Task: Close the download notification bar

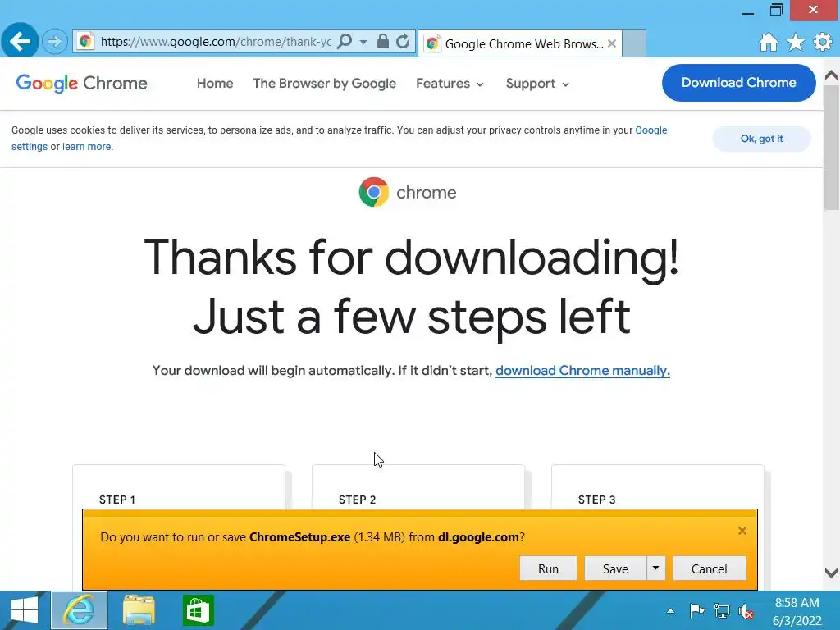Action: click(x=742, y=531)
